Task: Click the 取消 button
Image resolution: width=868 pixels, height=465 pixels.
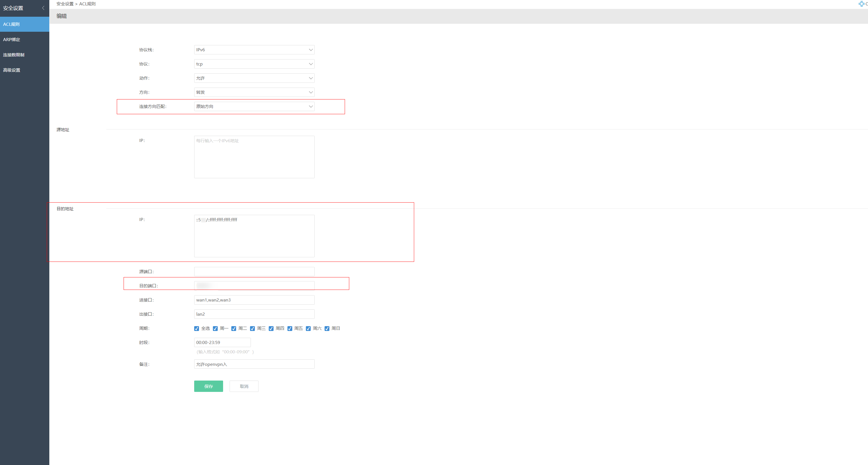Action: click(x=244, y=386)
